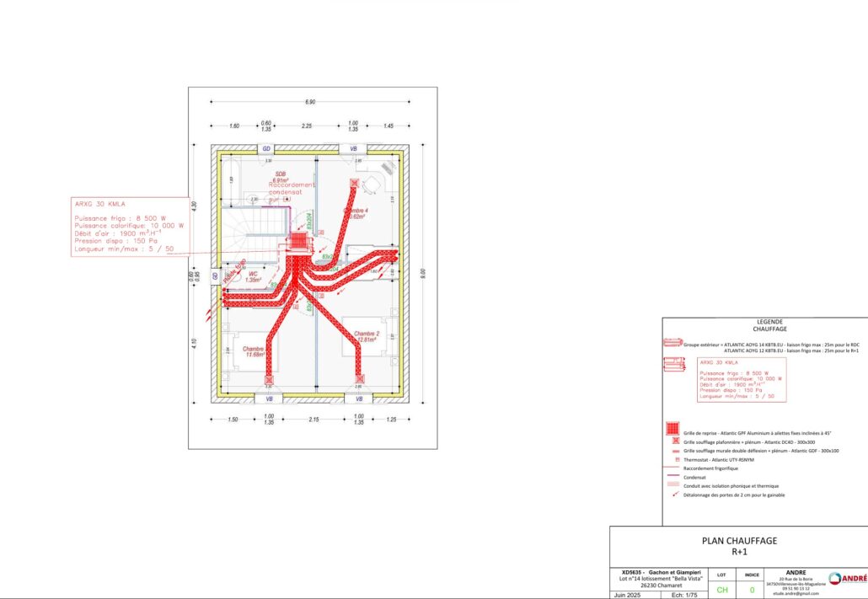Click the green 0 indice value
868x599 pixels.
752,590
